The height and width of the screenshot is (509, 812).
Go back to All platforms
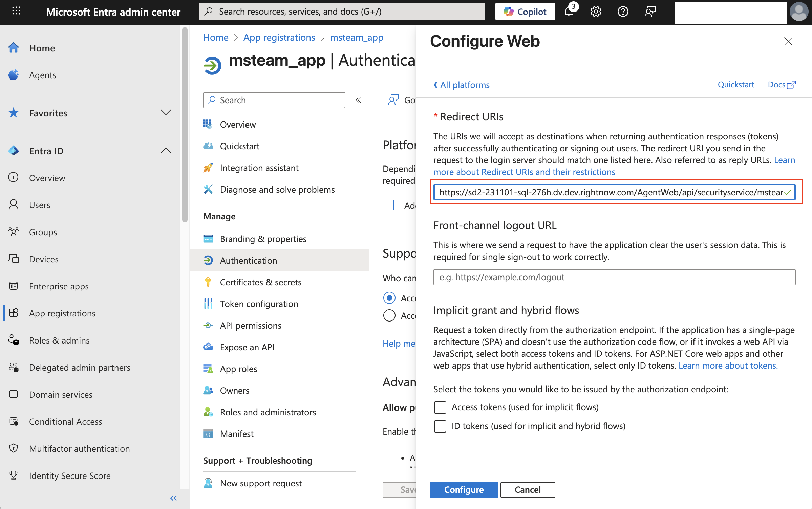[x=461, y=85]
